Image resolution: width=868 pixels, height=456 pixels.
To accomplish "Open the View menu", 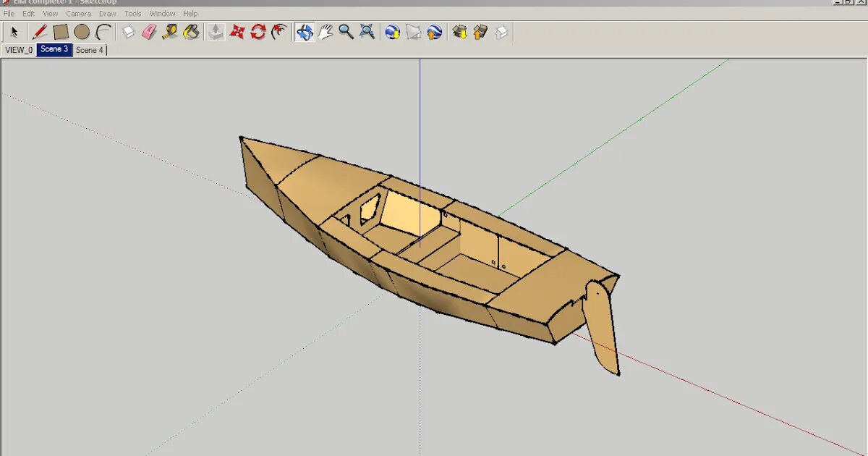I will pos(51,14).
